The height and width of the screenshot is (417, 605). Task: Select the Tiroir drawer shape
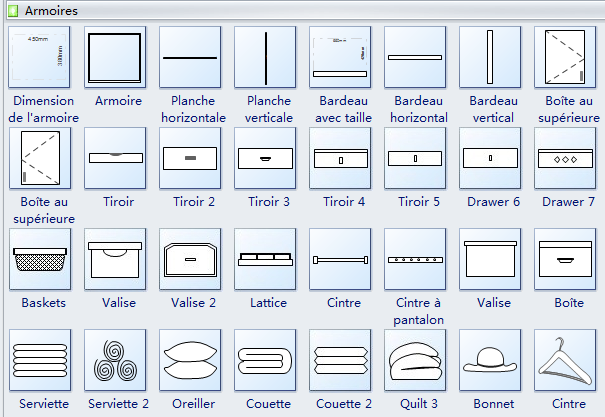[x=115, y=158]
